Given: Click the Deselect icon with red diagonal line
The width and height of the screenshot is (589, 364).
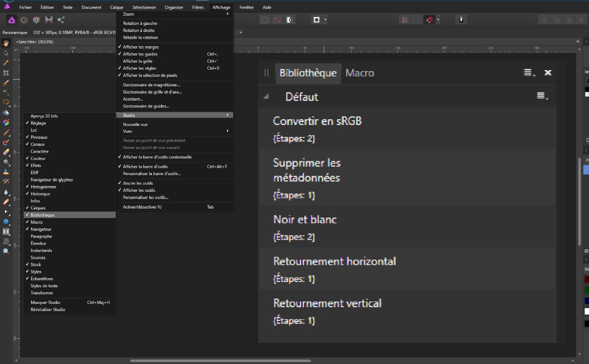Looking at the screenshot, I should pyautogui.click(x=277, y=20).
